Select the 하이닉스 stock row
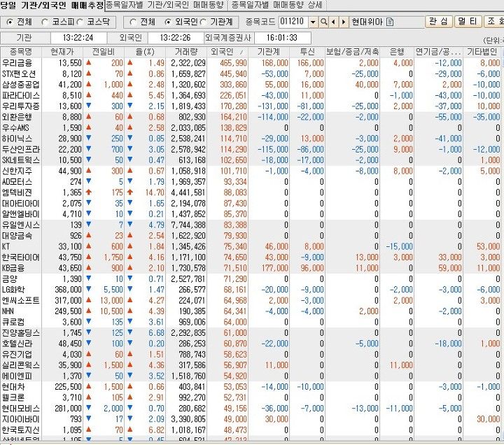The height and width of the screenshot is (445, 504). [251, 139]
